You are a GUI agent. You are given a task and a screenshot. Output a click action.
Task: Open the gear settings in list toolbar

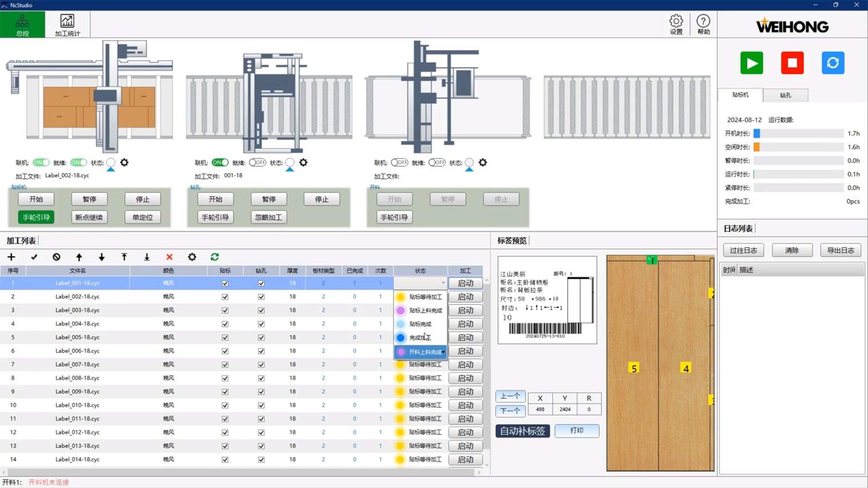pos(192,257)
